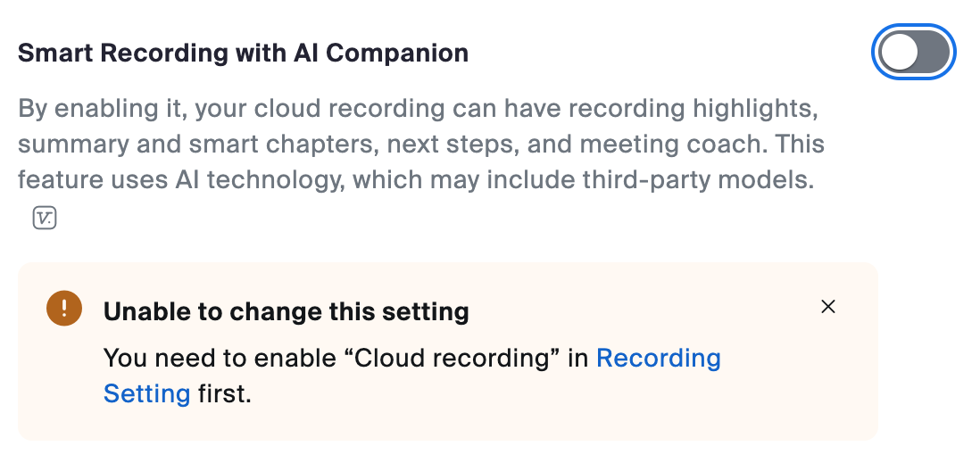Click the white knob of the toggle switch
This screenshot has width=980, height=471.
(x=900, y=53)
